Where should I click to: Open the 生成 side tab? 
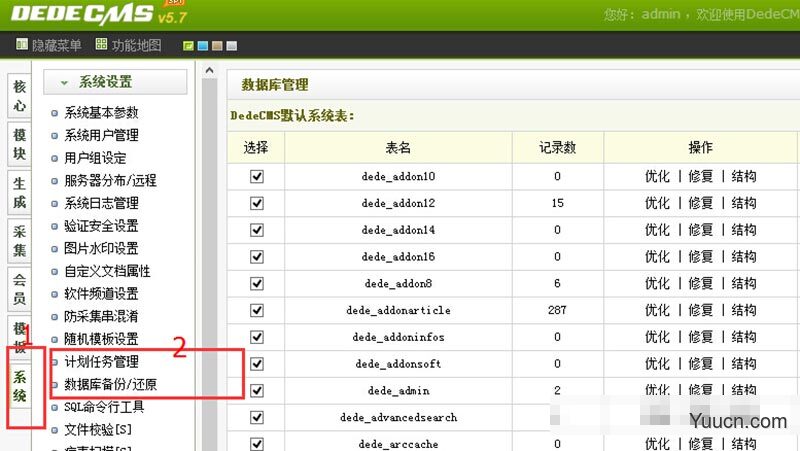(x=20, y=193)
